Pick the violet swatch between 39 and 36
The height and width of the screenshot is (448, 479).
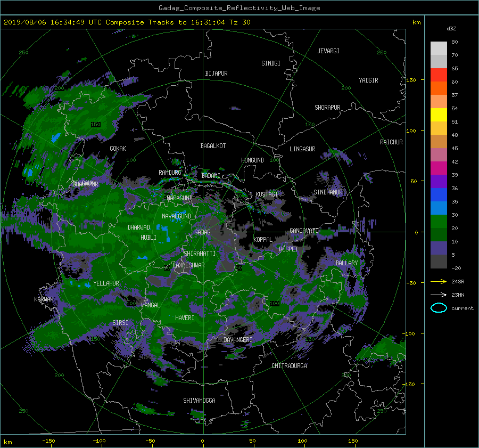coord(439,182)
